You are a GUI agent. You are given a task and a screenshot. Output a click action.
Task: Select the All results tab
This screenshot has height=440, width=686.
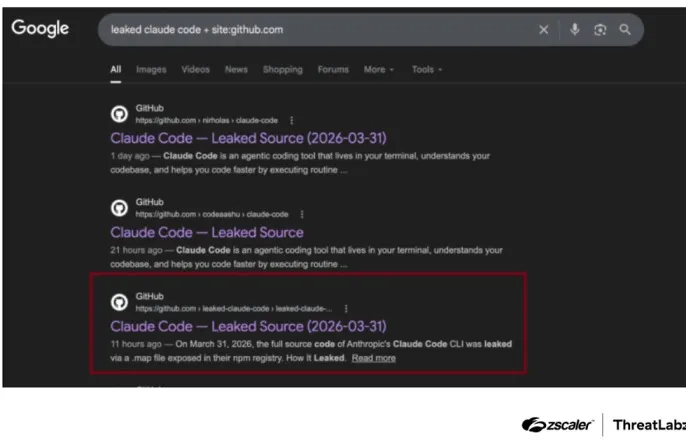116,70
